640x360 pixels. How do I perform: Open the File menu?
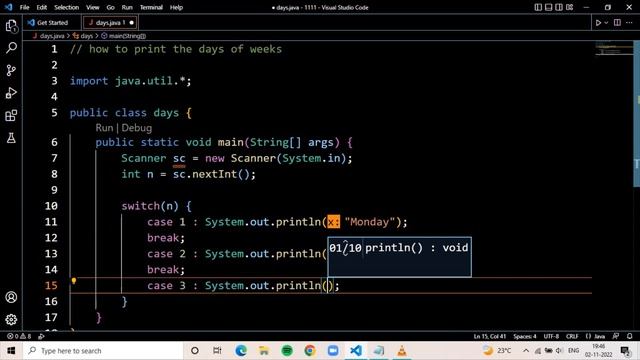tap(24, 7)
